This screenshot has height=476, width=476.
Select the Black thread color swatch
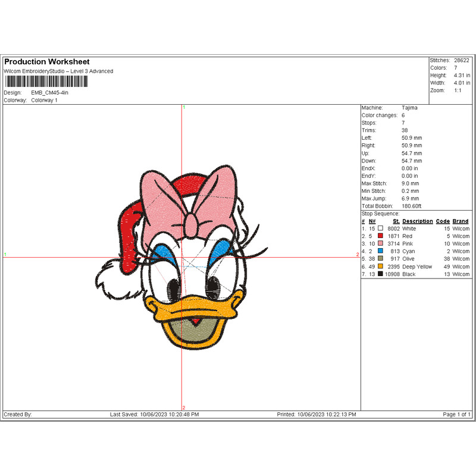(380, 274)
